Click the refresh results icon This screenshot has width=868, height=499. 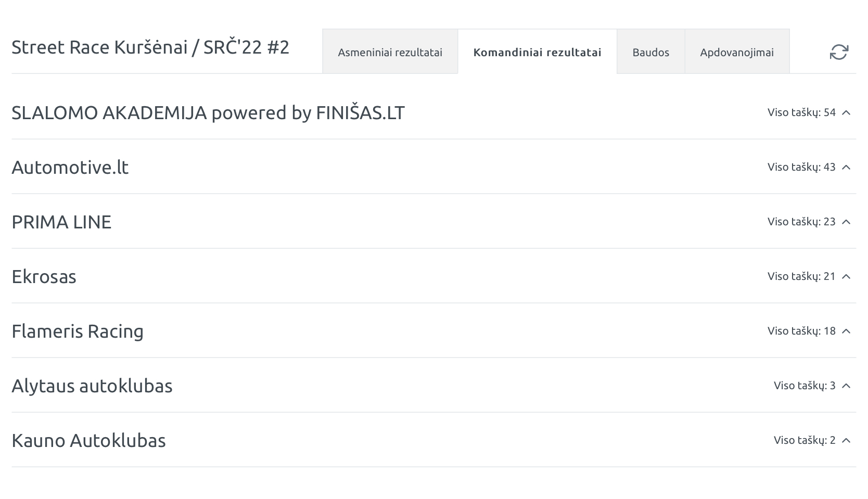pos(839,52)
